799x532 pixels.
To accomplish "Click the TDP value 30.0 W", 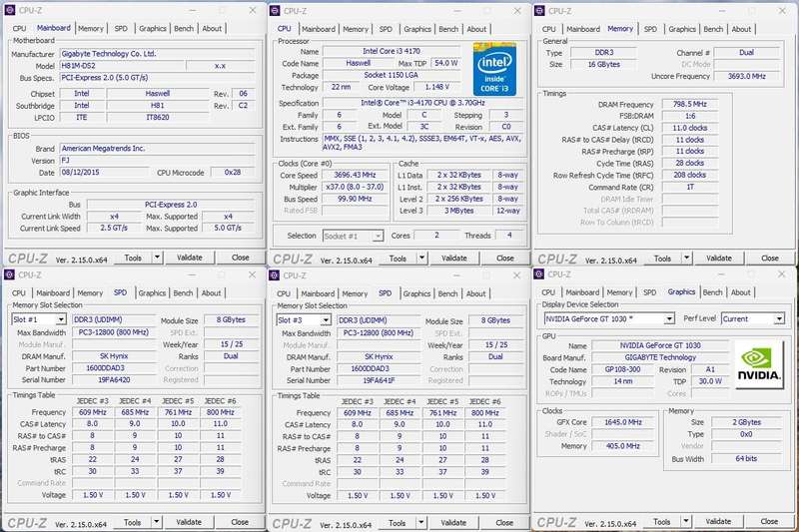I will [710, 381].
